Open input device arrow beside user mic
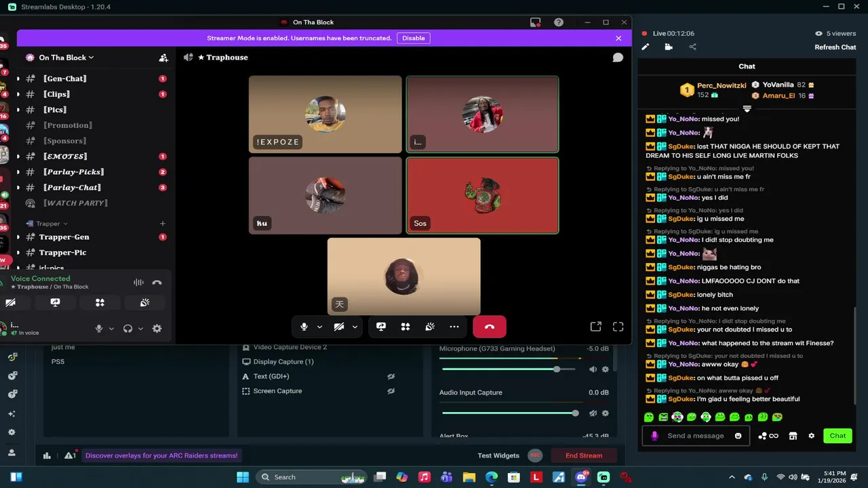Image resolution: width=868 pixels, height=488 pixels. pyautogui.click(x=112, y=329)
